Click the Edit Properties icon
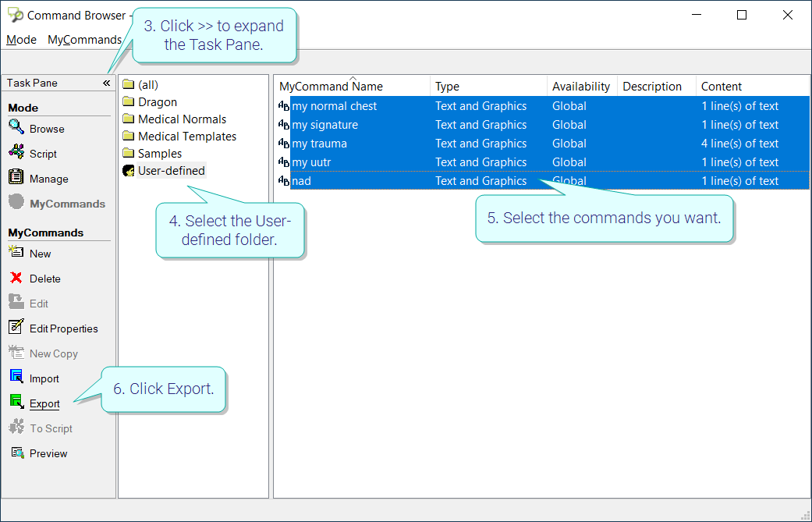The width and height of the screenshot is (812, 522). [16, 327]
